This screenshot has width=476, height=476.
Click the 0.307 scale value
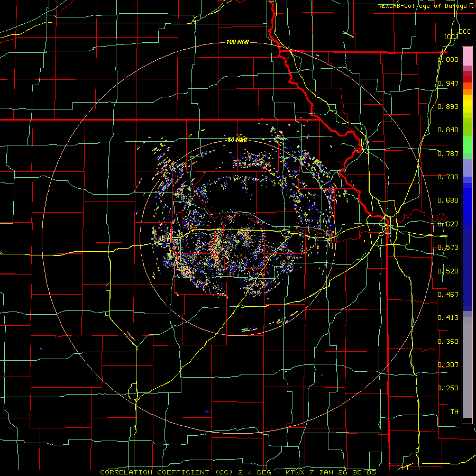448,365
